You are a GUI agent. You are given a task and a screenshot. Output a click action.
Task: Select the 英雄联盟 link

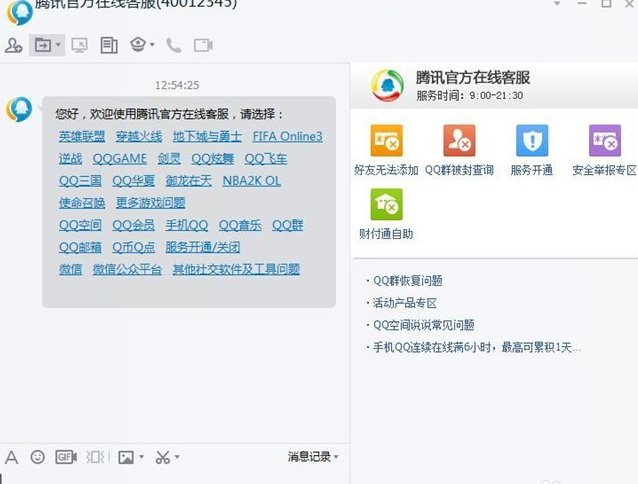pos(82,136)
